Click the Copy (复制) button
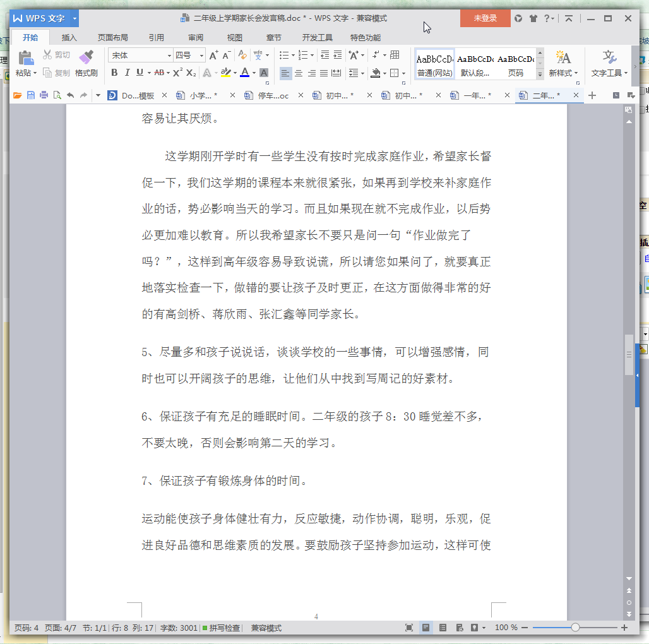 [x=56, y=73]
